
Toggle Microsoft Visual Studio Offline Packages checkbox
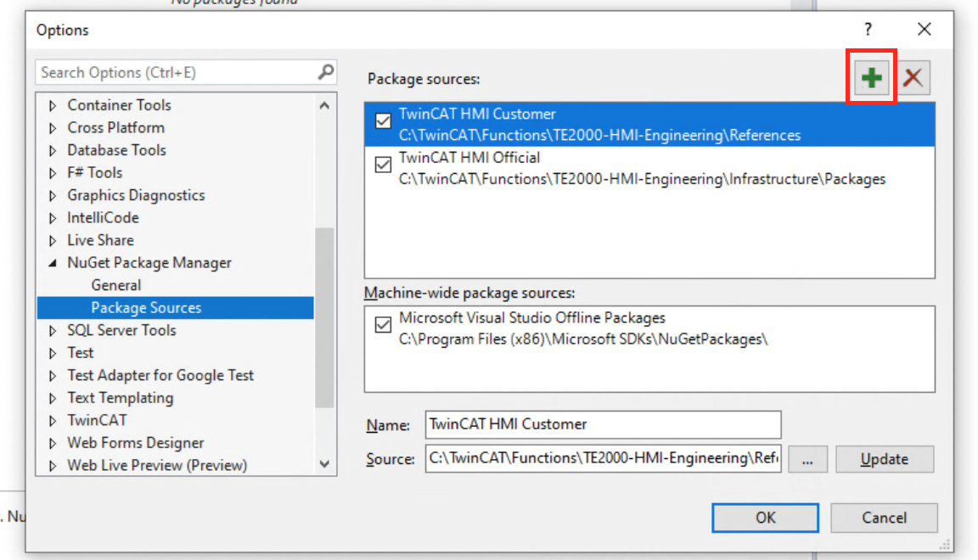(383, 324)
